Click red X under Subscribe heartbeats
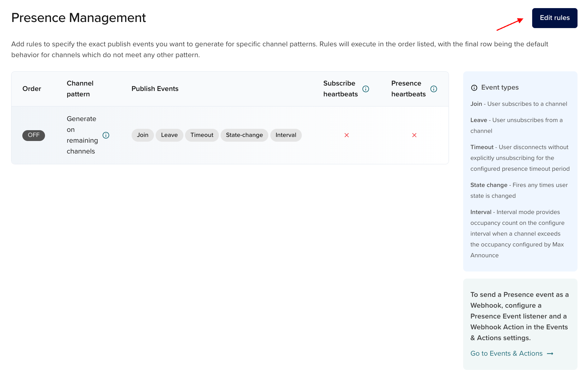Viewport: 588px width, 378px height. point(346,135)
